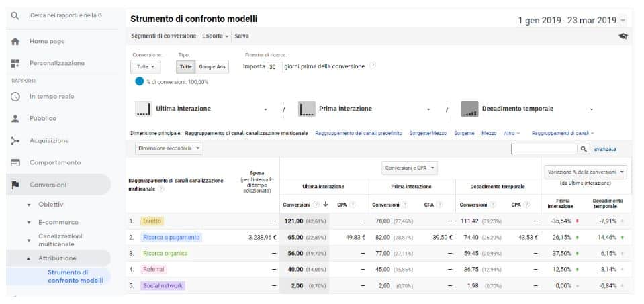
Task: Click the lookback window days input field
Action: point(273,67)
